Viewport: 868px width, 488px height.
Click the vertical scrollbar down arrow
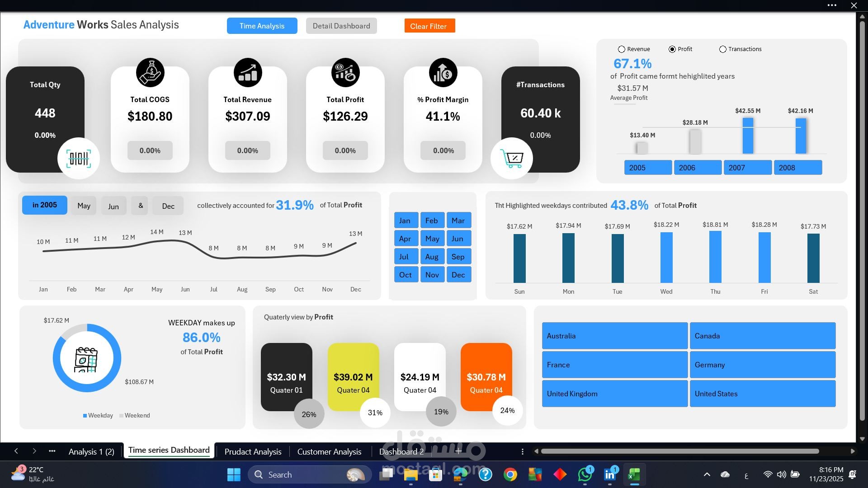862,439
